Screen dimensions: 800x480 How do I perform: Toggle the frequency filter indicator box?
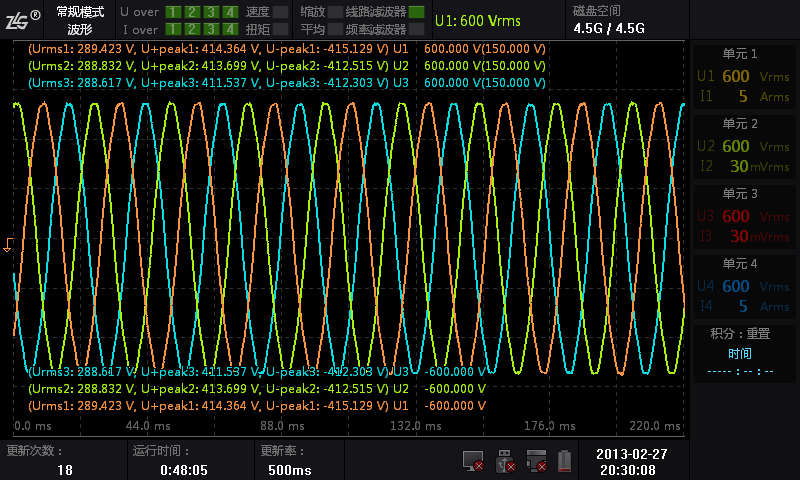click(415, 29)
